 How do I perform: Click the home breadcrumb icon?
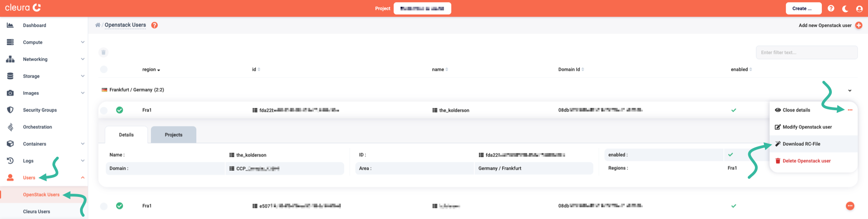click(98, 25)
